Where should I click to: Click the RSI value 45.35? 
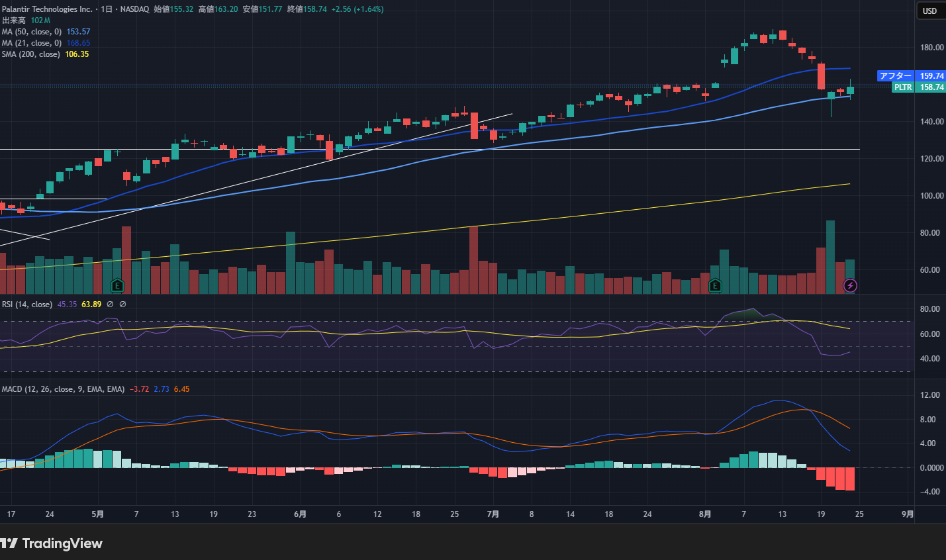[x=67, y=304]
